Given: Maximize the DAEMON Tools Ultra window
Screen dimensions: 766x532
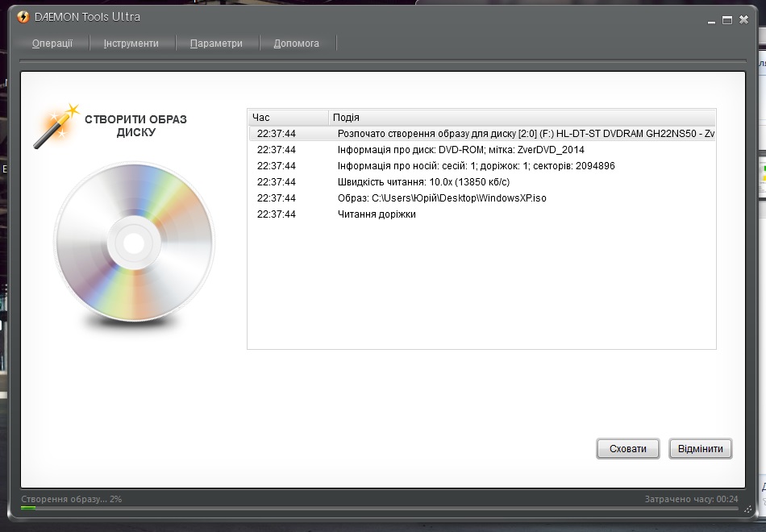Looking at the screenshot, I should [727, 19].
